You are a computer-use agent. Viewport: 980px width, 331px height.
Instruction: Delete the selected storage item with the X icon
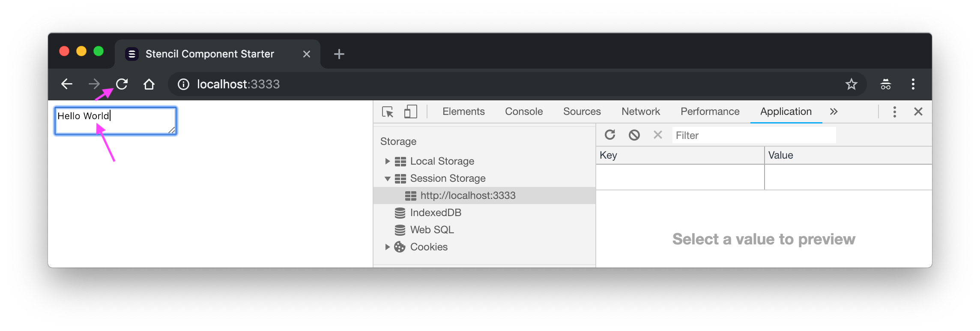pyautogui.click(x=657, y=135)
